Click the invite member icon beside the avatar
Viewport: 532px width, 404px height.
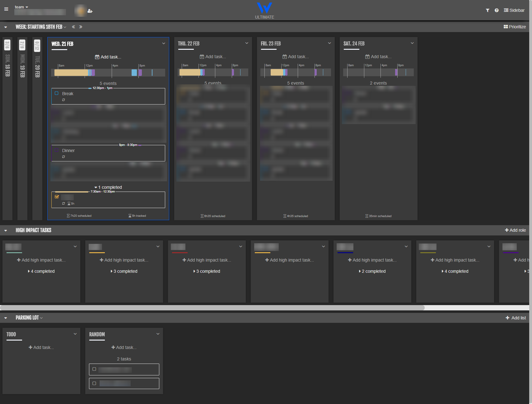90,11
